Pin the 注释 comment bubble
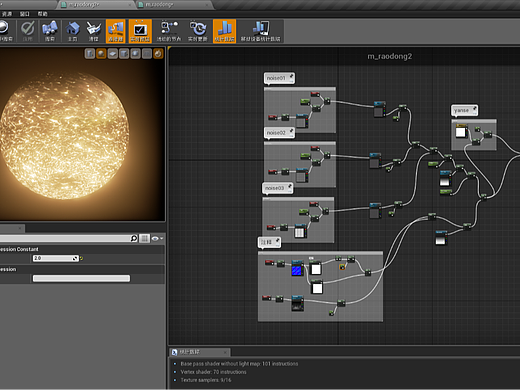Screen dimensions: 520x390 (277, 241)
